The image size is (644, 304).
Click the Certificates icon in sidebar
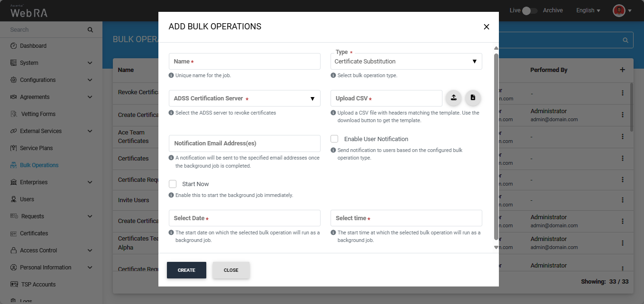click(14, 233)
